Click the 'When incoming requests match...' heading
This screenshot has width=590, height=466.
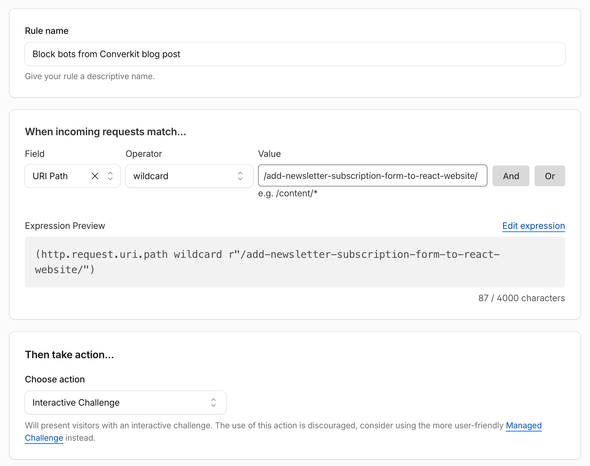105,132
